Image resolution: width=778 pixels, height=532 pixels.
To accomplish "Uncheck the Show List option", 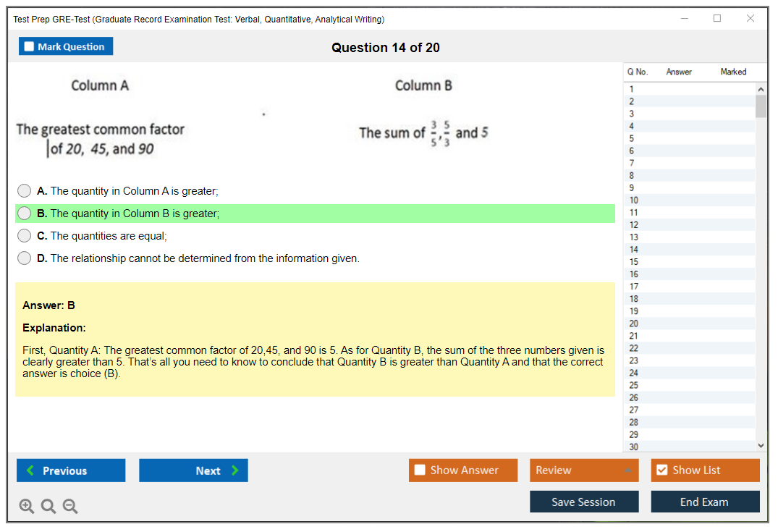I will coord(661,470).
